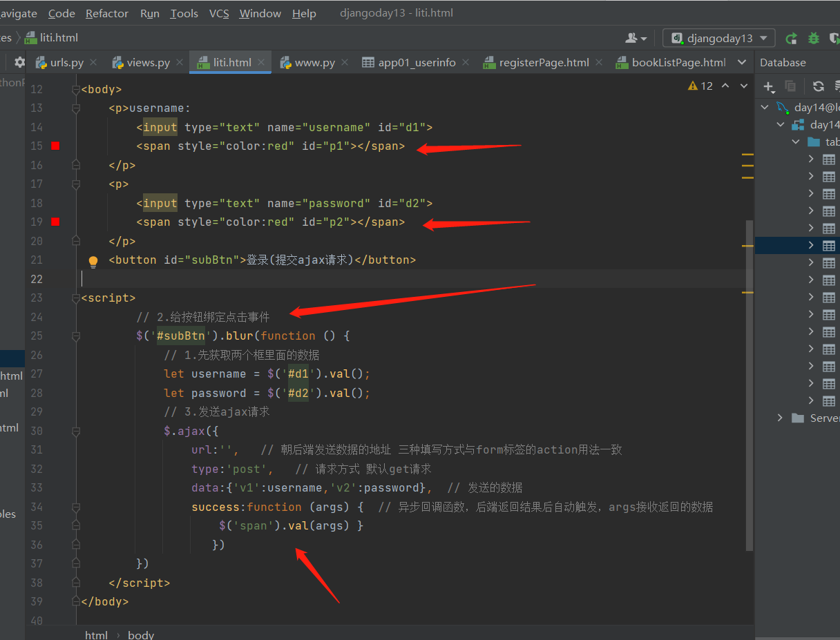Open the Code menu
Screen dimensions: 840x640
[x=61, y=13]
